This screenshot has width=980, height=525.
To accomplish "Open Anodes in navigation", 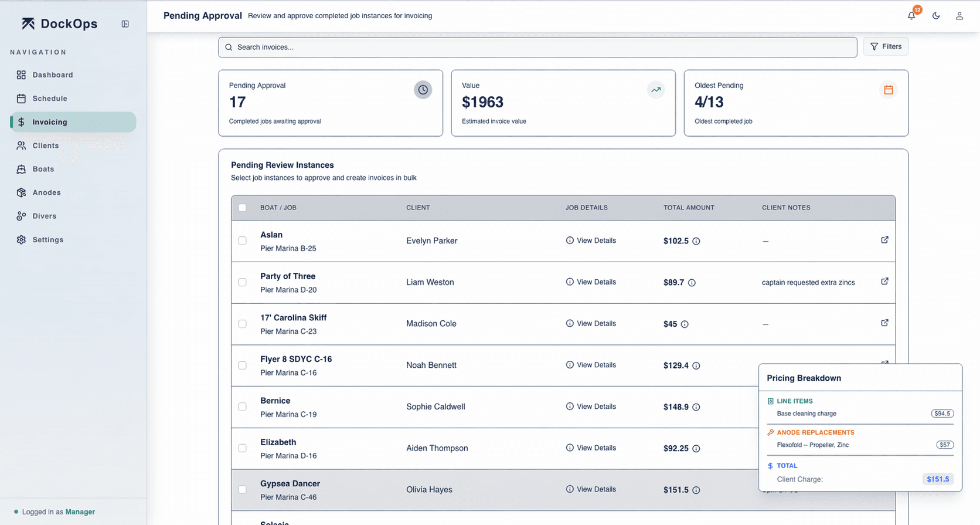I will (x=73, y=192).
